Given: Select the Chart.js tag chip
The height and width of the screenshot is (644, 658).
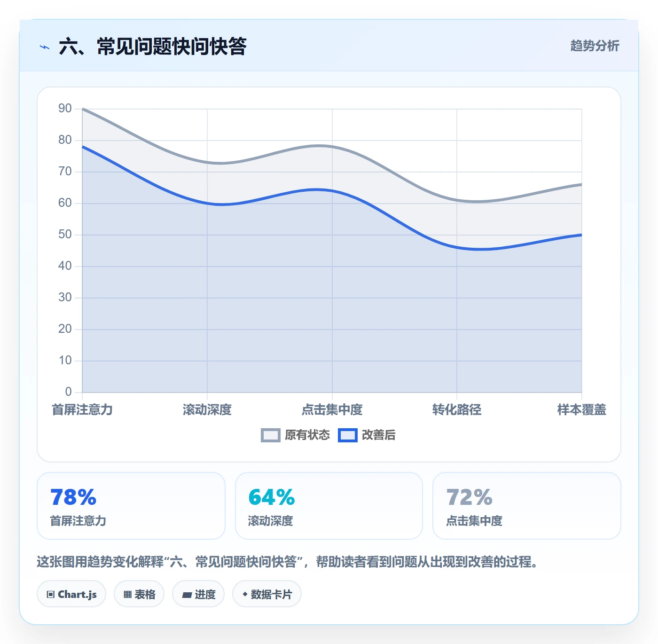Looking at the screenshot, I should [71, 594].
